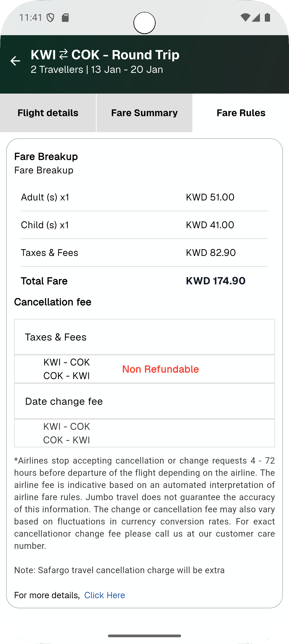This screenshot has width=289, height=644.
Task: Tap the KWI COK Round Trip title
Action: coord(105,55)
